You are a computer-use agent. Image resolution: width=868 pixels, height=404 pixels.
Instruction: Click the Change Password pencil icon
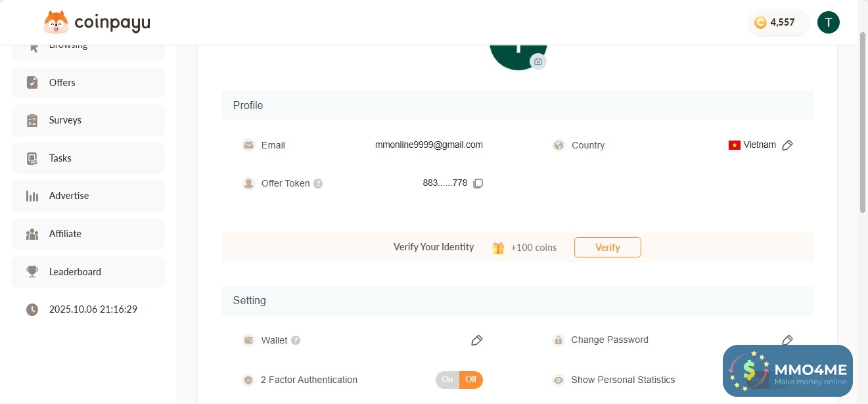(x=787, y=340)
